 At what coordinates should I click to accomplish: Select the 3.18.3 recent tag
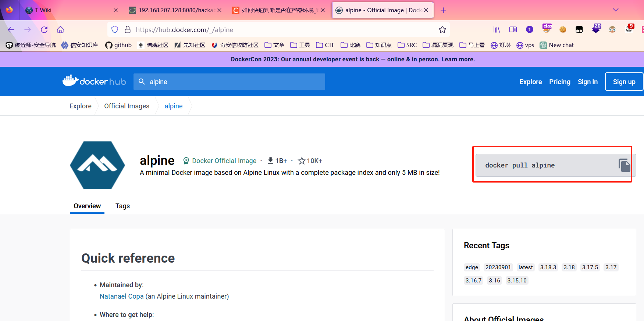click(548, 267)
